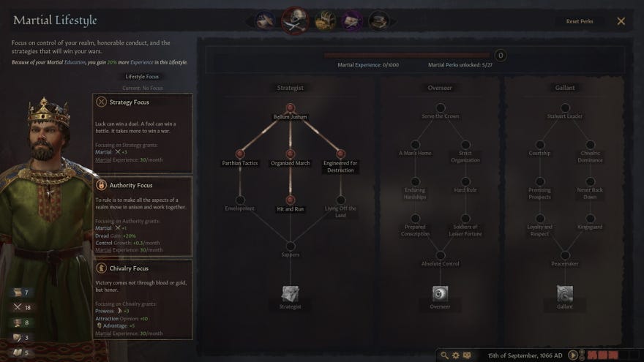Screen dimensions: 644x362
Task: Select the Strategist trait icon
Action: click(x=290, y=294)
